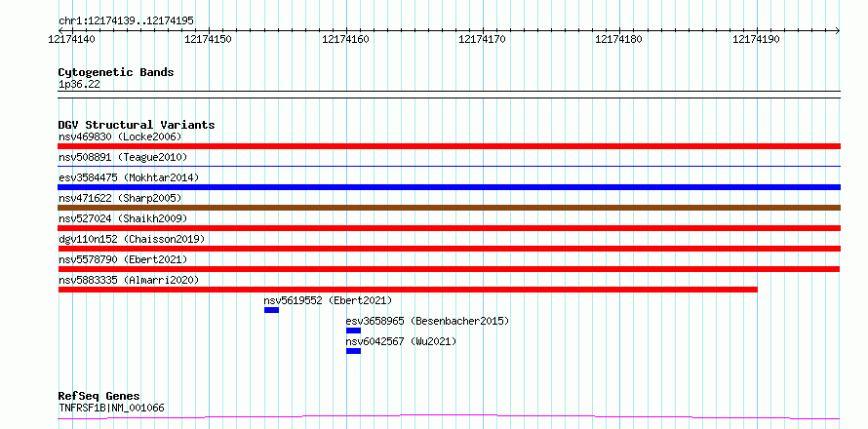Click esv3658965 (Besenbacher2015) variant label
The width and height of the screenshot is (868, 429).
point(427,321)
